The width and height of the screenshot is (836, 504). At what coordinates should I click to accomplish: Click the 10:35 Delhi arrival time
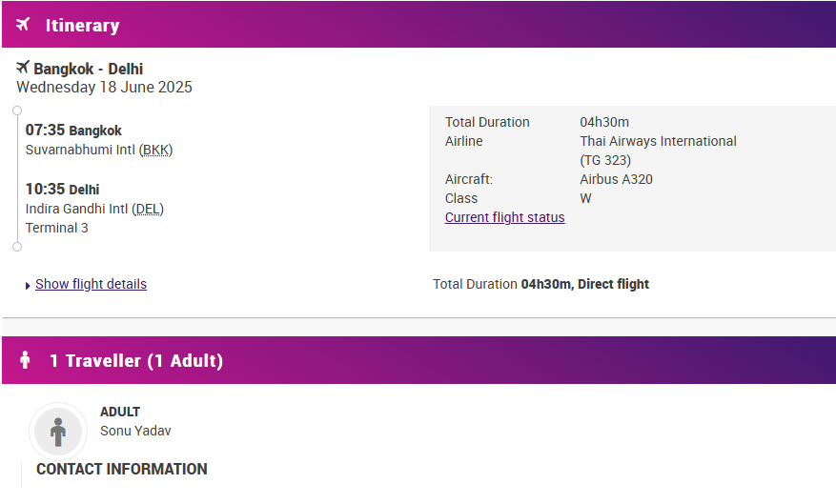tap(62, 190)
